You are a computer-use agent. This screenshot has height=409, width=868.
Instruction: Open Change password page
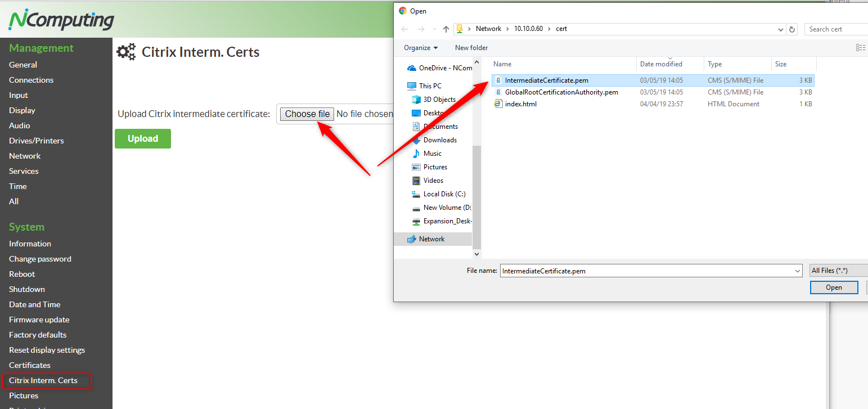(x=40, y=259)
